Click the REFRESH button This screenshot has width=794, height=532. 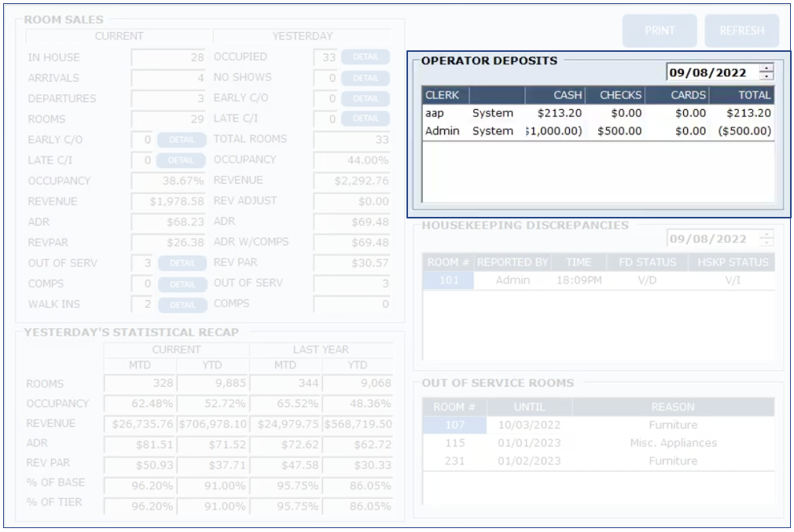(x=741, y=31)
